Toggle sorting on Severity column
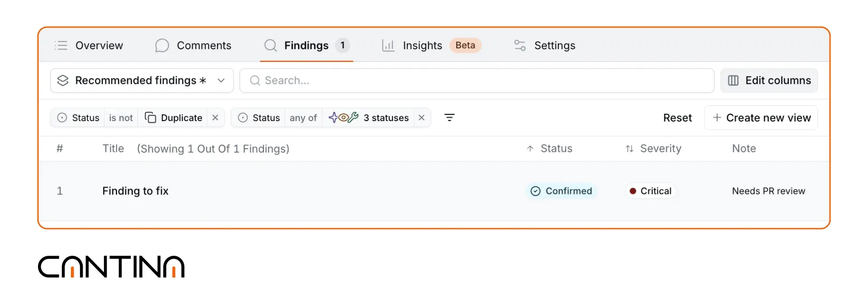Screen dimensions: 868x305 pyautogui.click(x=653, y=148)
